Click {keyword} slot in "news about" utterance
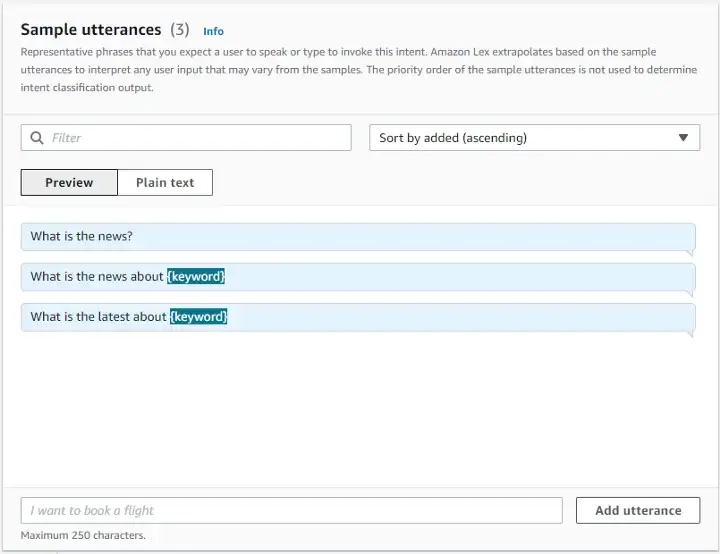The height and width of the screenshot is (554, 720). coord(196,277)
